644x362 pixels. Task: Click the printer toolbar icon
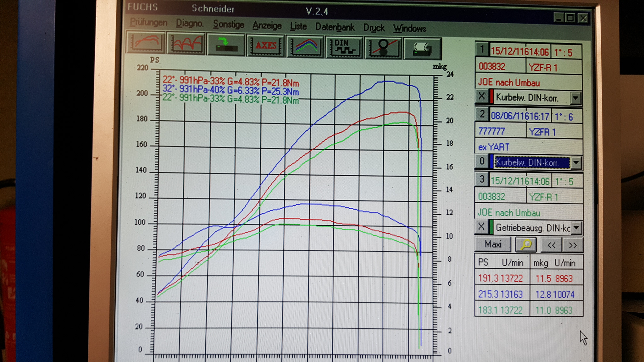coord(422,49)
